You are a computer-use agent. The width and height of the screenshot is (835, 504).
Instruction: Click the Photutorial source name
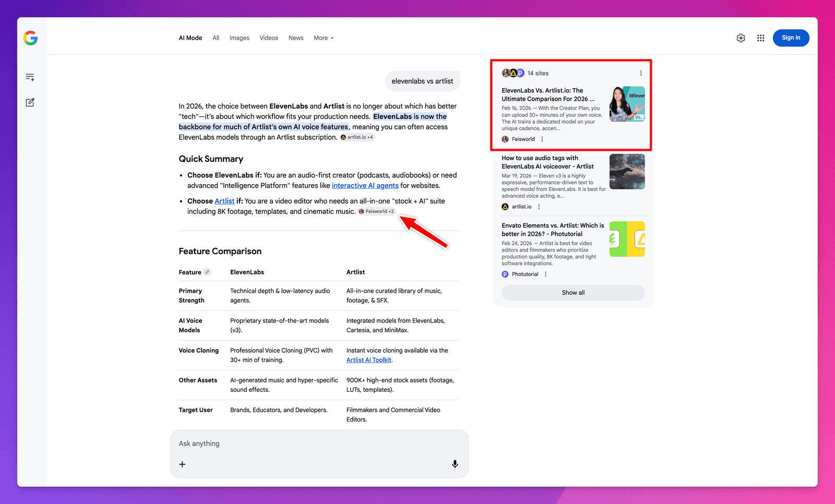click(x=525, y=274)
